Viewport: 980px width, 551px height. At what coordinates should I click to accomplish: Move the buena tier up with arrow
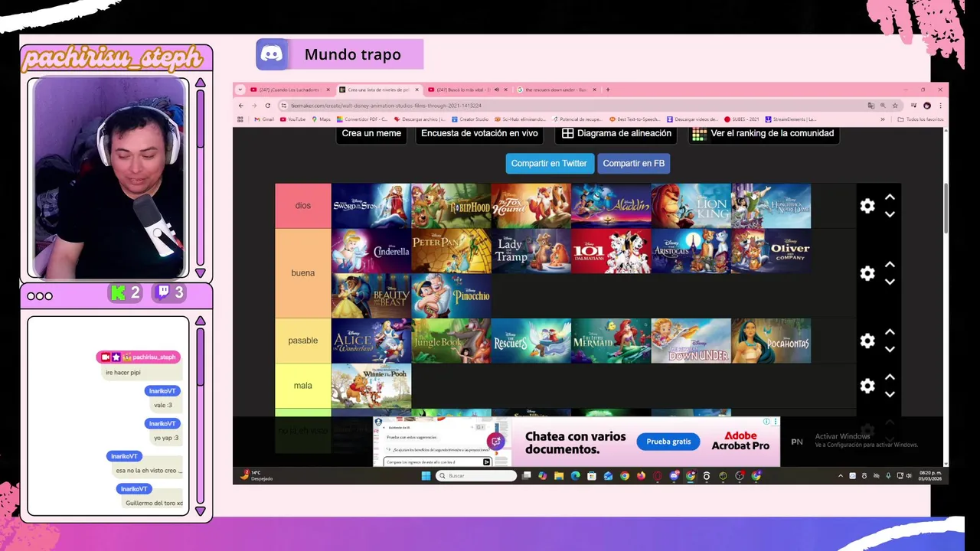point(890,265)
